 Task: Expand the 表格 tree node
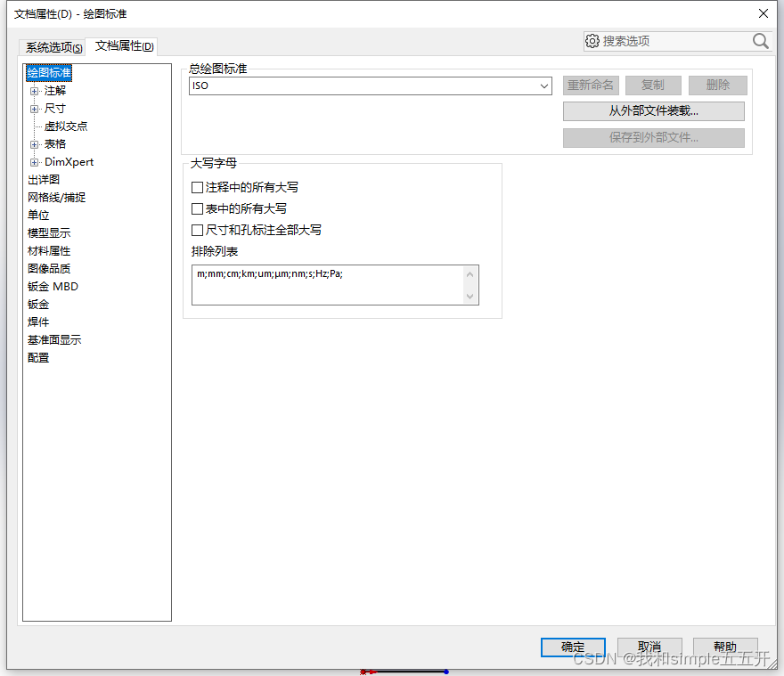click(34, 144)
